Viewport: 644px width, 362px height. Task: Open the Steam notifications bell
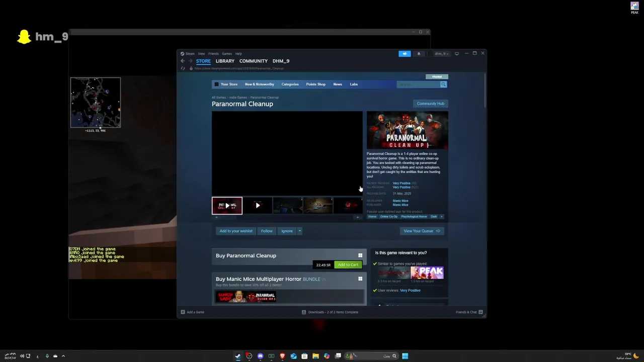pyautogui.click(x=419, y=53)
